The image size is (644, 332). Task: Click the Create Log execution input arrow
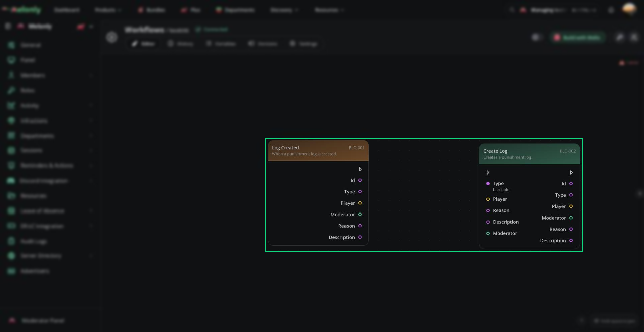tap(488, 173)
